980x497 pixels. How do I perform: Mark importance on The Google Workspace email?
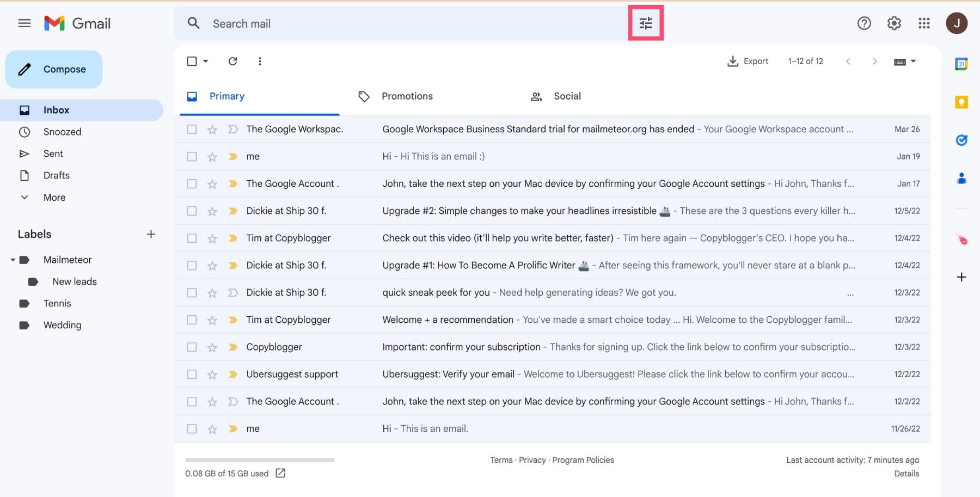[x=233, y=129]
